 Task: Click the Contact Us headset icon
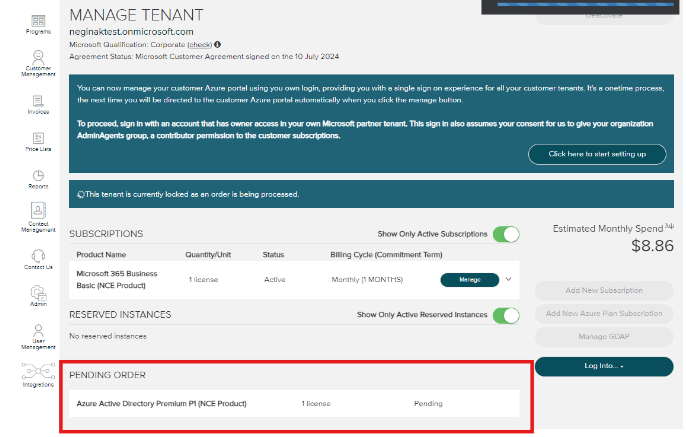pos(38,257)
